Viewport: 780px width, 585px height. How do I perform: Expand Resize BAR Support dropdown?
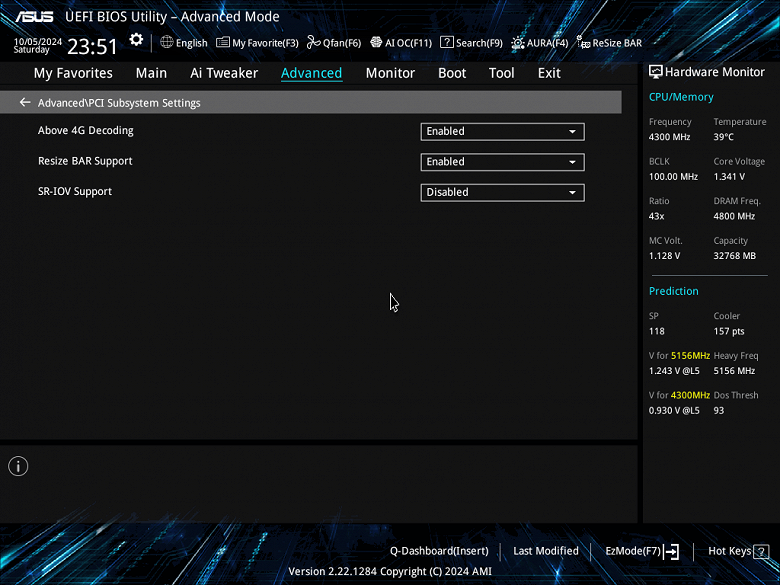click(x=502, y=162)
